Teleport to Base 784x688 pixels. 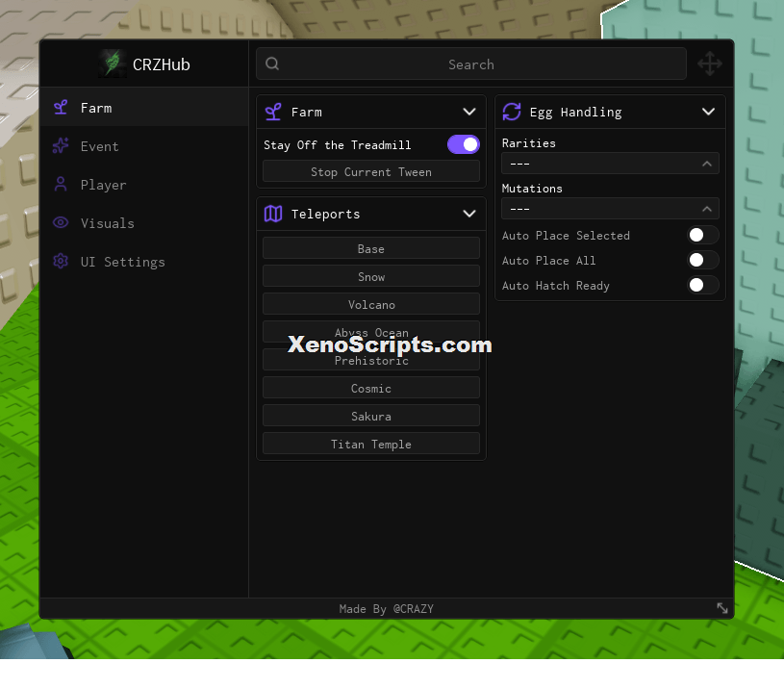[371, 248]
